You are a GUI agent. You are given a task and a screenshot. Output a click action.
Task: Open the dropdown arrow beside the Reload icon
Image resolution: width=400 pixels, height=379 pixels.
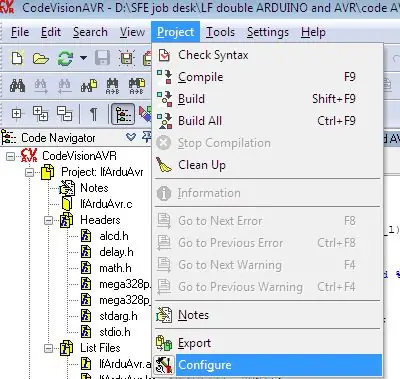click(x=83, y=58)
